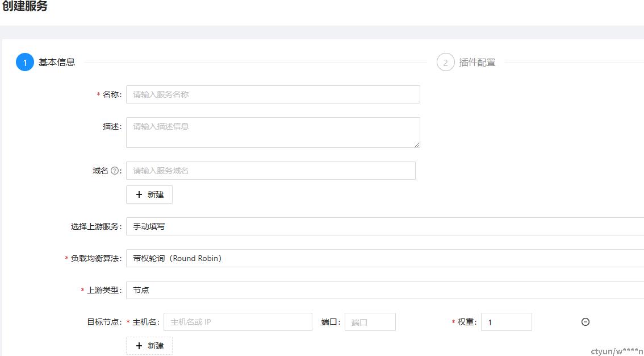Select the 基本信息 step label
644x356 pixels.
(x=57, y=63)
